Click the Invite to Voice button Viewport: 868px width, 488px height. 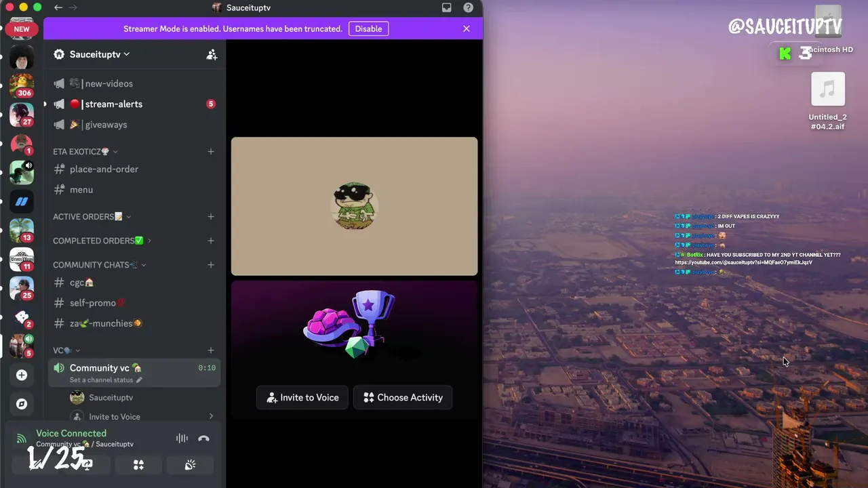click(x=302, y=397)
